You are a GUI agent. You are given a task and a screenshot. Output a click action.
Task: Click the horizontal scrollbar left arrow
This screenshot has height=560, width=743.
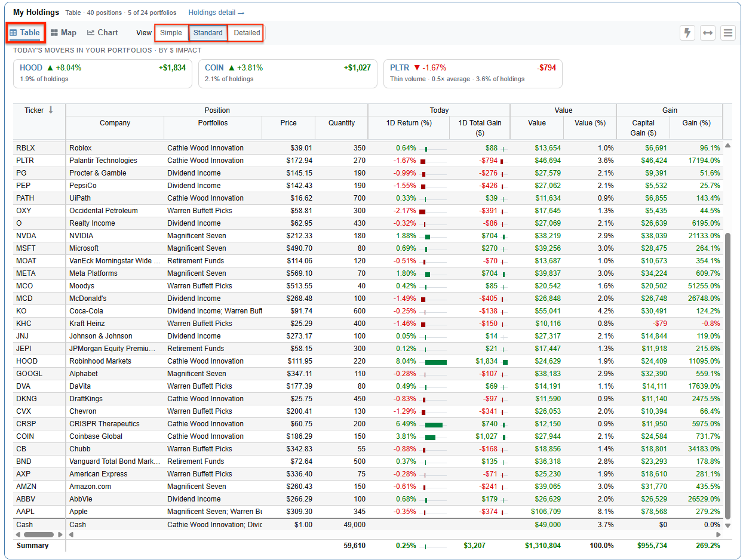[x=19, y=535]
